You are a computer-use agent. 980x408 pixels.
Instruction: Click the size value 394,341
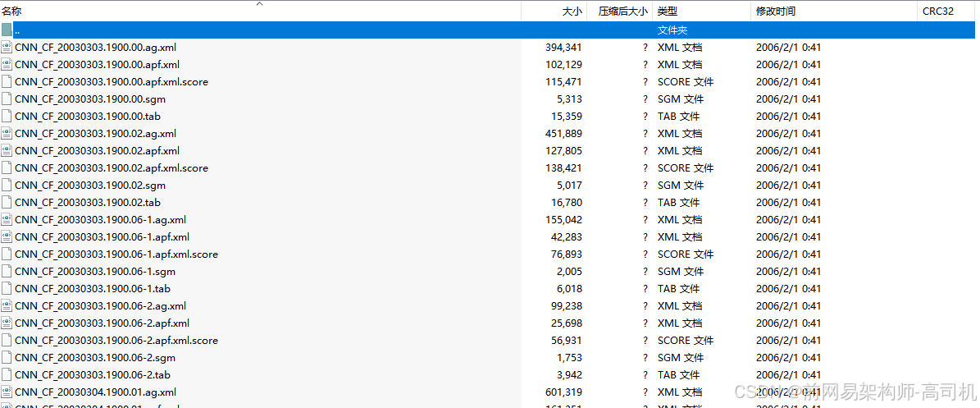pyautogui.click(x=564, y=47)
